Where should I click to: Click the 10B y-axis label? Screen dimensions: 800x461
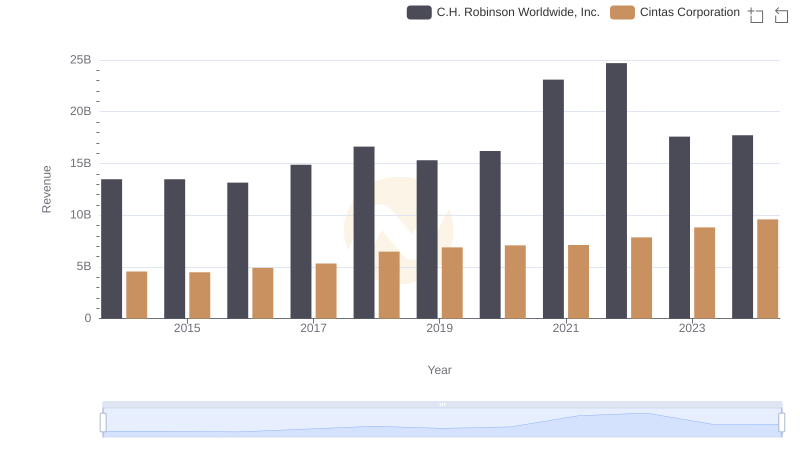[81, 215]
